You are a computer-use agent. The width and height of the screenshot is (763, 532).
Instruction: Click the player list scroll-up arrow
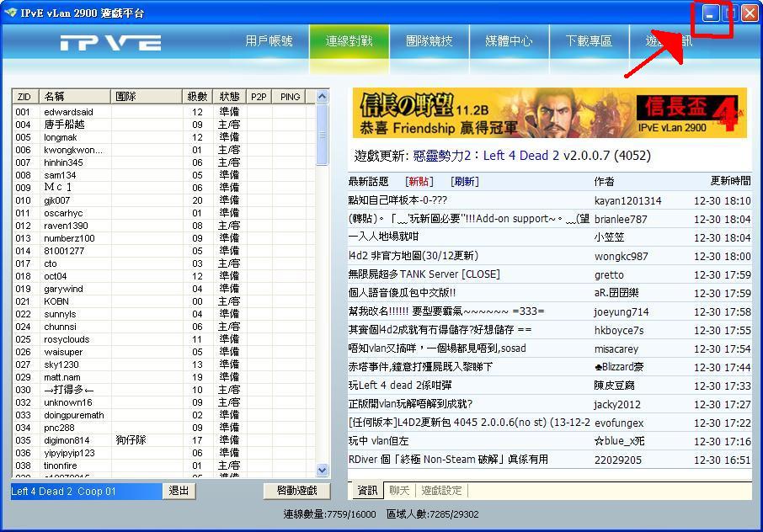point(323,96)
